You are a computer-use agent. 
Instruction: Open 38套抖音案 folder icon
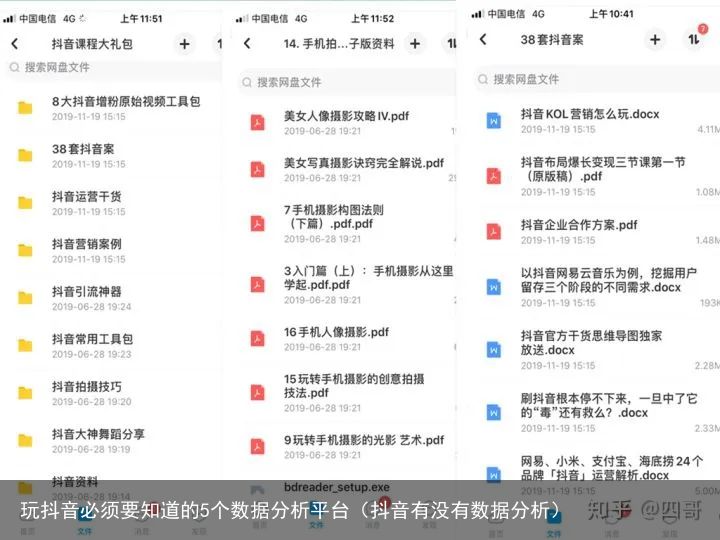pyautogui.click(x=25, y=156)
